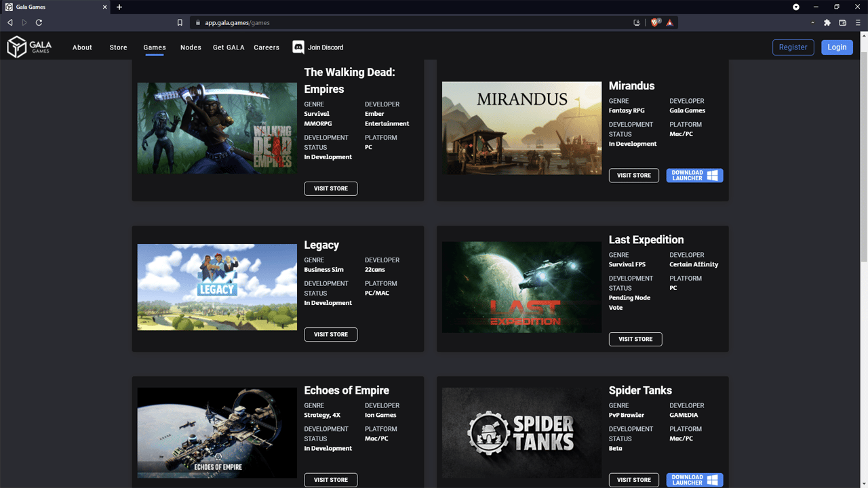Visit store for The Walking Dead: Empires

click(331, 188)
